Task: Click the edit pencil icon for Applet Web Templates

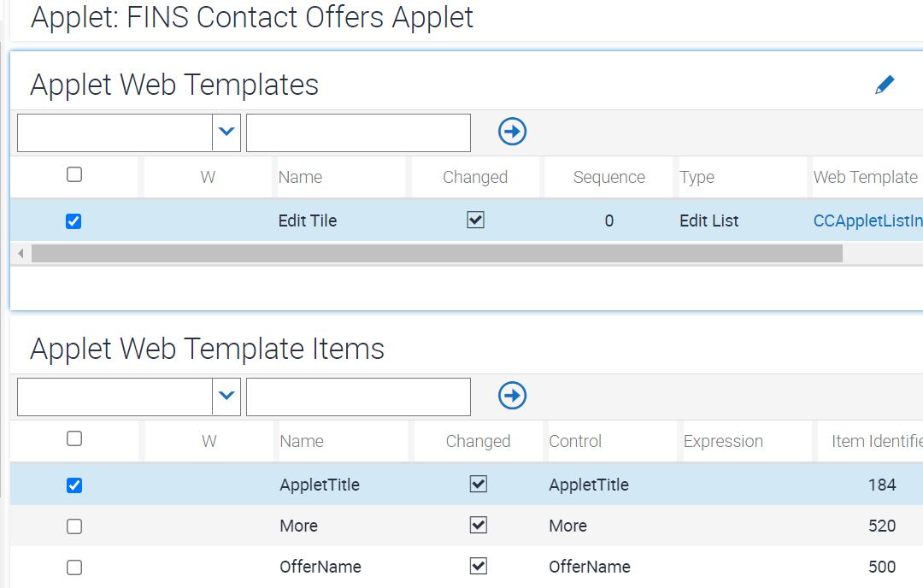Action: (886, 84)
